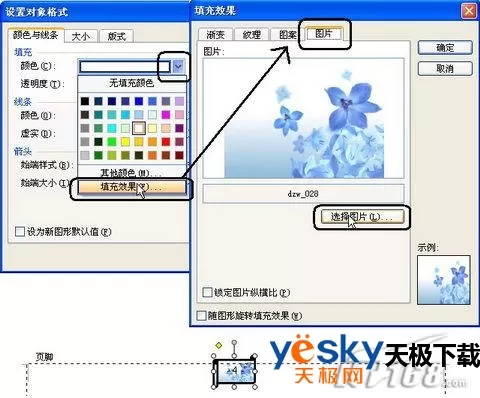Click the 页脚 footer label
Image resolution: width=480 pixels, height=398 pixels.
coord(44,357)
